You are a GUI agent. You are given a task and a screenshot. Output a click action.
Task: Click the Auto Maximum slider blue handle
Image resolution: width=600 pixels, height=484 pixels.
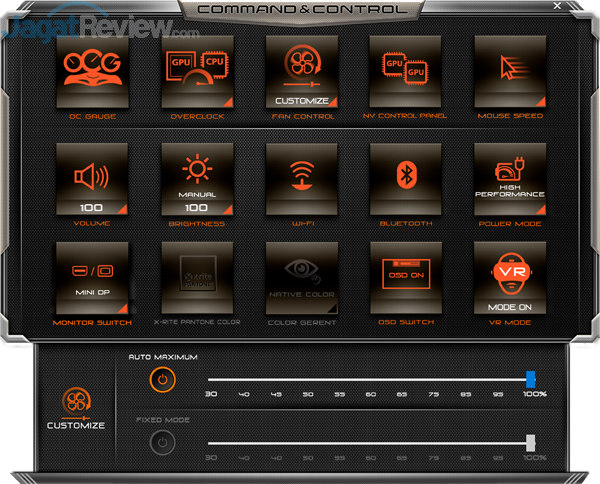531,379
